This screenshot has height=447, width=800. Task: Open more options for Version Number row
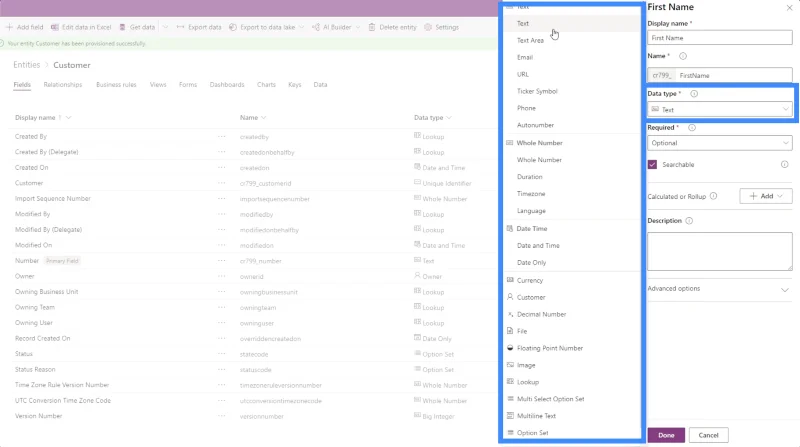point(221,416)
